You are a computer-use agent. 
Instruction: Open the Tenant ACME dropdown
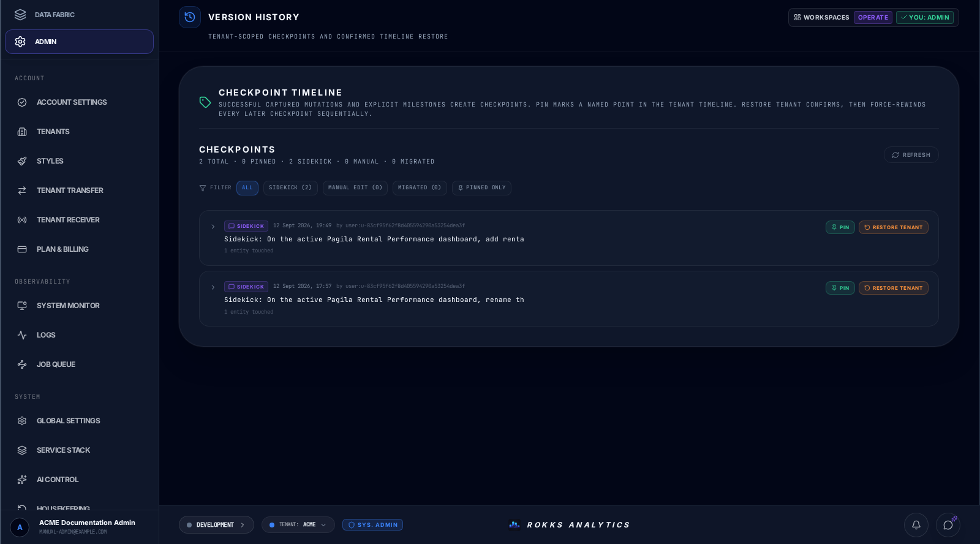(298, 525)
